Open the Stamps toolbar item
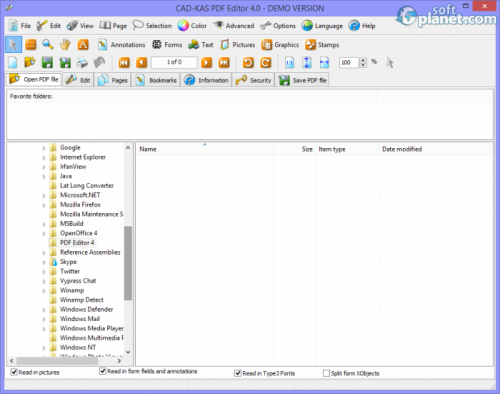 [x=322, y=45]
